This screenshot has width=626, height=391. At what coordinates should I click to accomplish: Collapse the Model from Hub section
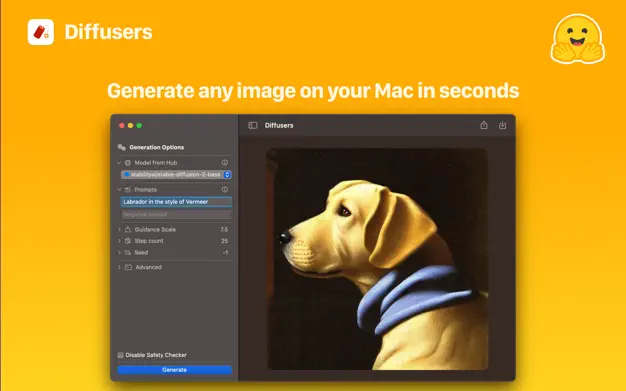(x=119, y=163)
